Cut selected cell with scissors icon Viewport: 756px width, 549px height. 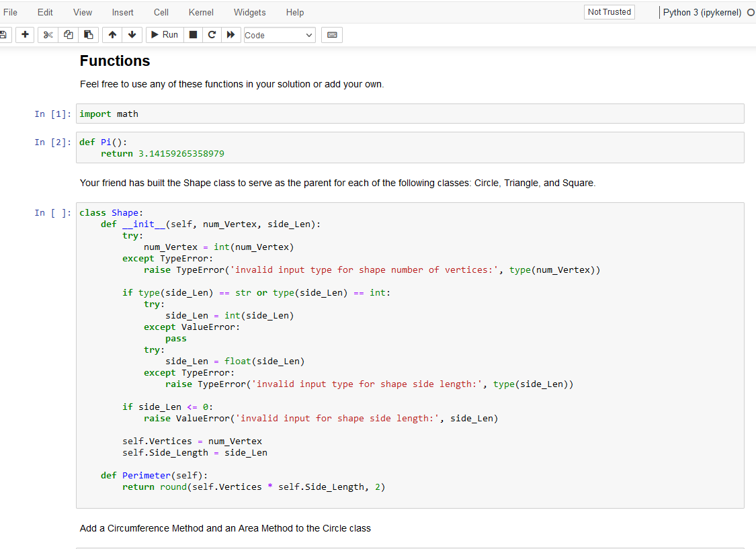(47, 35)
